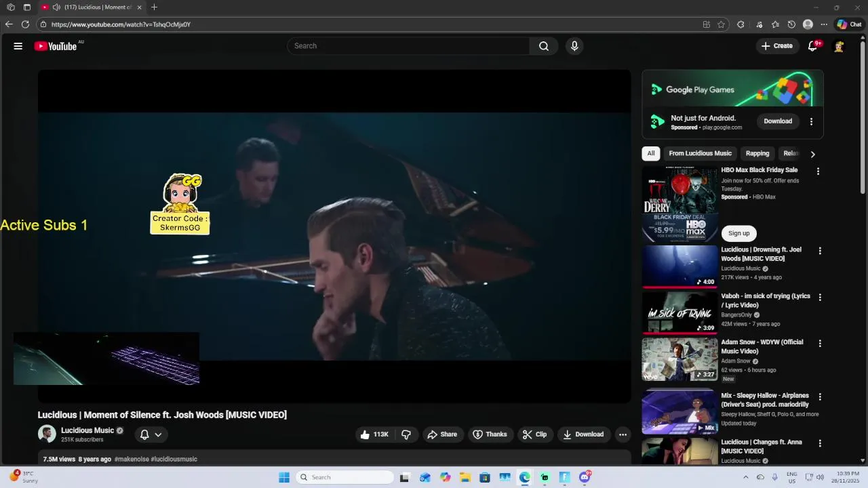Open options for HBO Max ad
868x488 pixels.
coord(818,171)
